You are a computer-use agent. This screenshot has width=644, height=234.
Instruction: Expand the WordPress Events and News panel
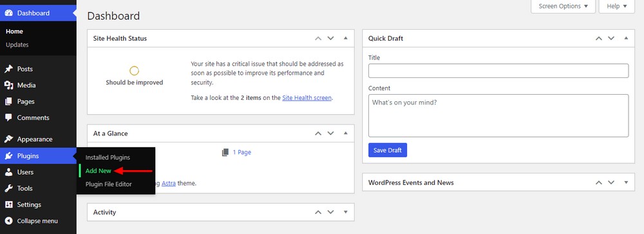[x=626, y=182]
